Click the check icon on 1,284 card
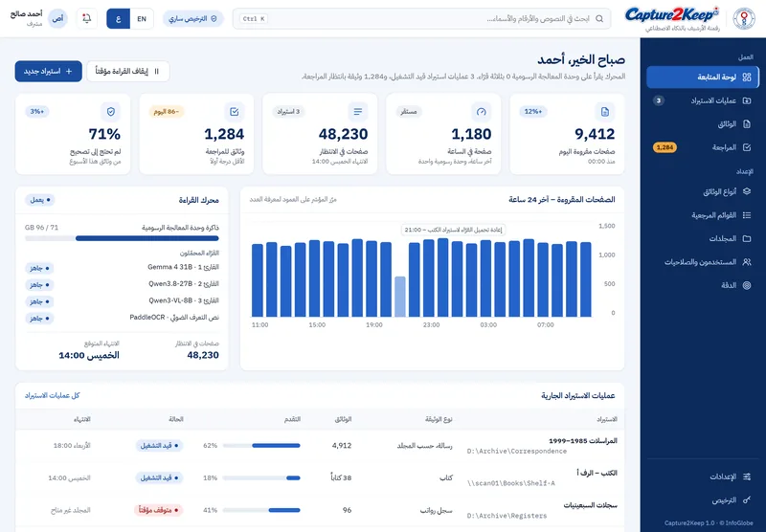 (235, 112)
